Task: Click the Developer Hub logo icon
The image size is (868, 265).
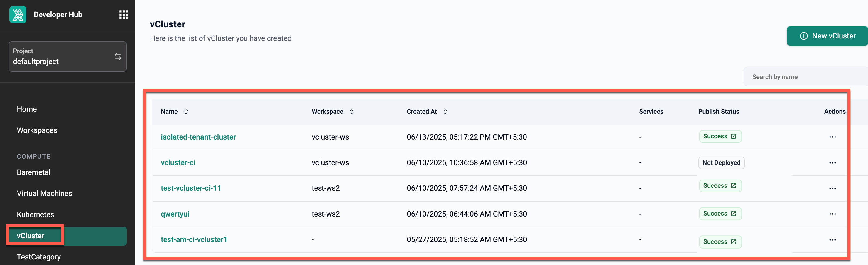Action: pyautogui.click(x=18, y=14)
